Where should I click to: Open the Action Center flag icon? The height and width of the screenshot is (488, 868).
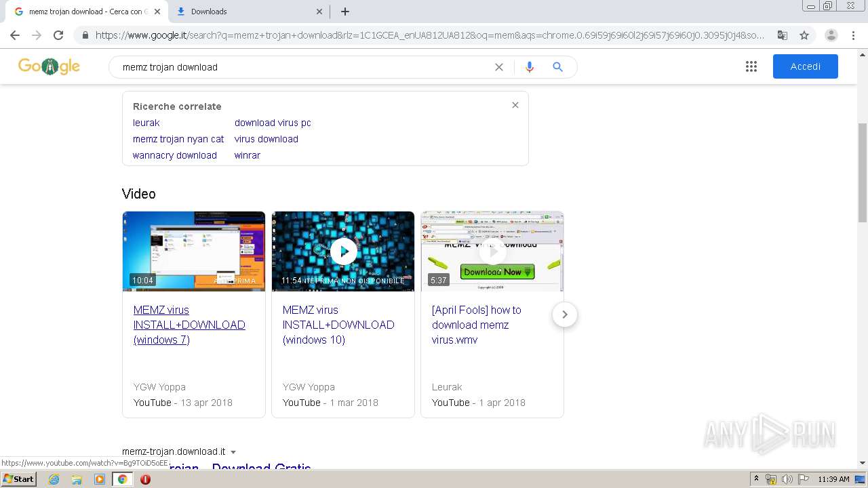tap(804, 479)
